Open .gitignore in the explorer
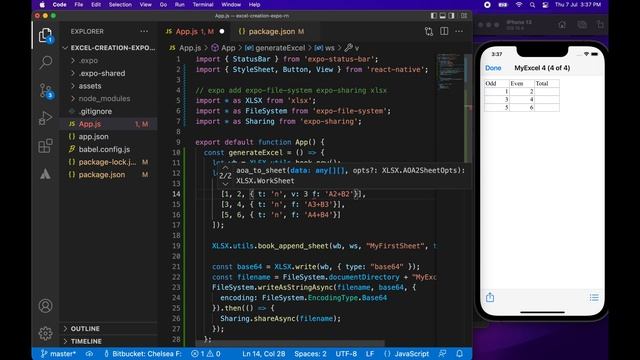The width and height of the screenshot is (640, 360). 108,111
